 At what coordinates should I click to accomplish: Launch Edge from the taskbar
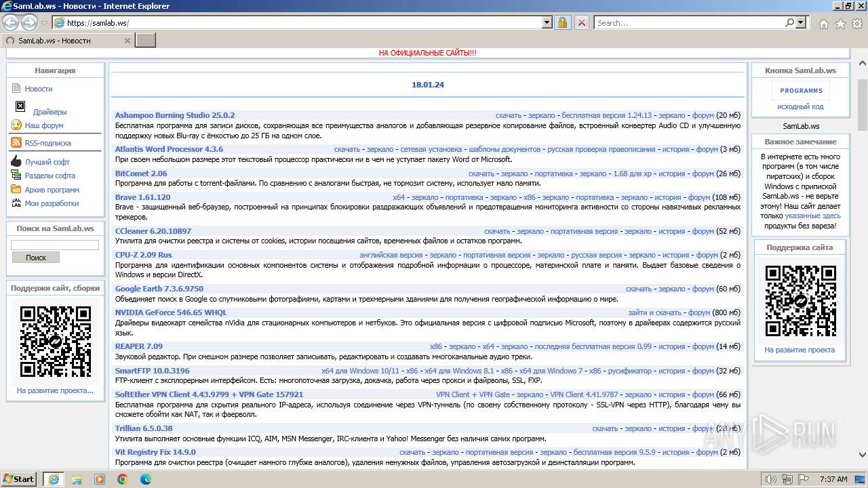(146, 479)
